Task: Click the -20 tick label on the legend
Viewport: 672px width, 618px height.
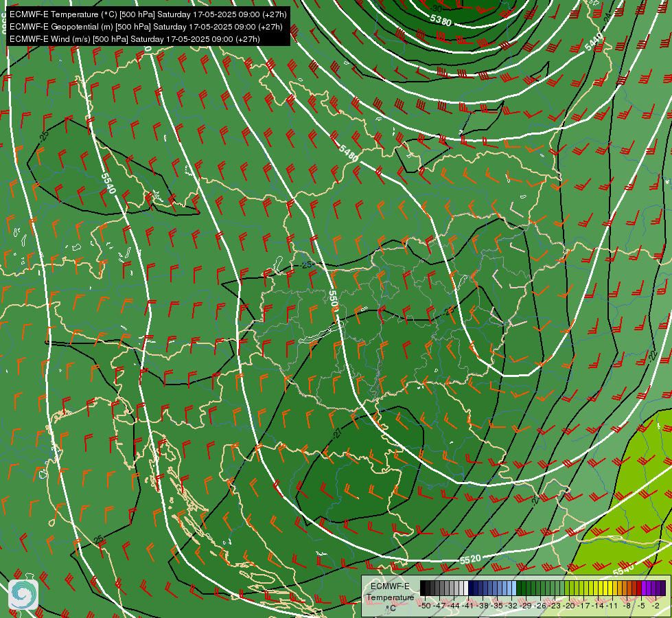Action: tap(569, 606)
